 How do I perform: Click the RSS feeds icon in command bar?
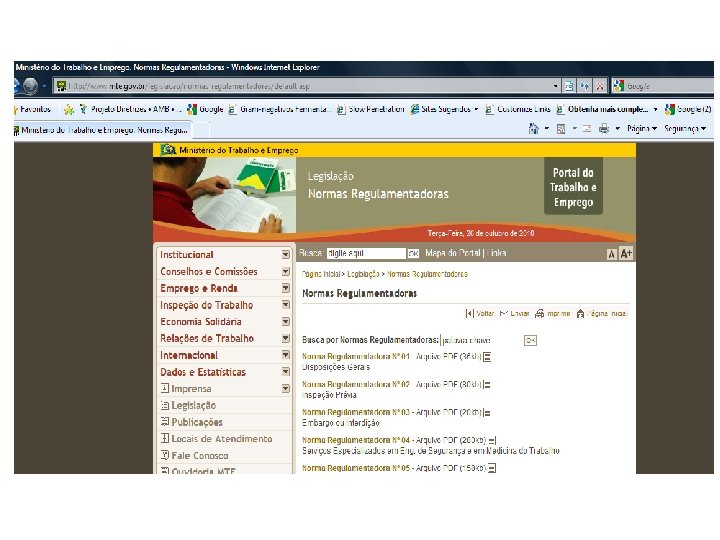[x=561, y=129]
